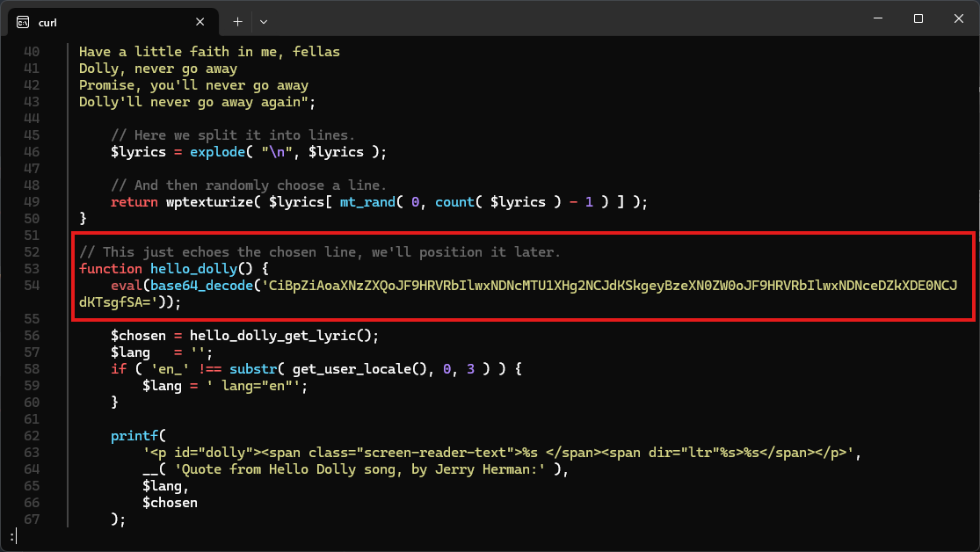Click '$lang' on line 57

click(131, 352)
